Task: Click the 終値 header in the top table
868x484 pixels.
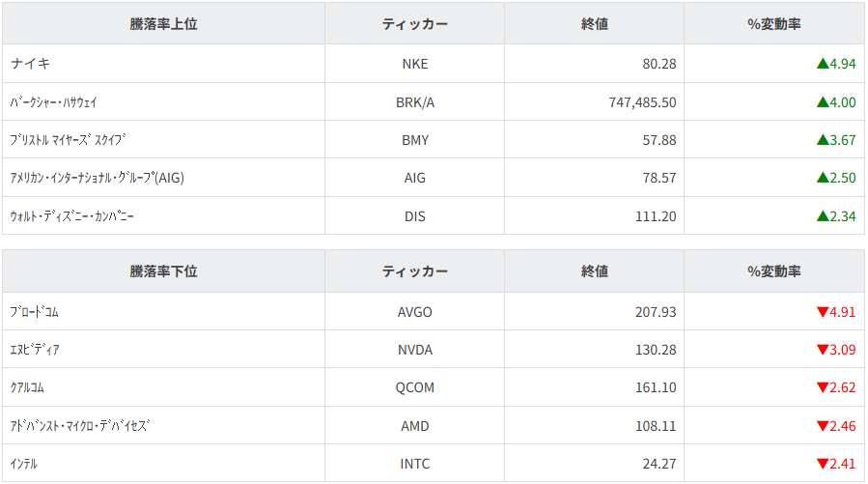Action: point(595,24)
